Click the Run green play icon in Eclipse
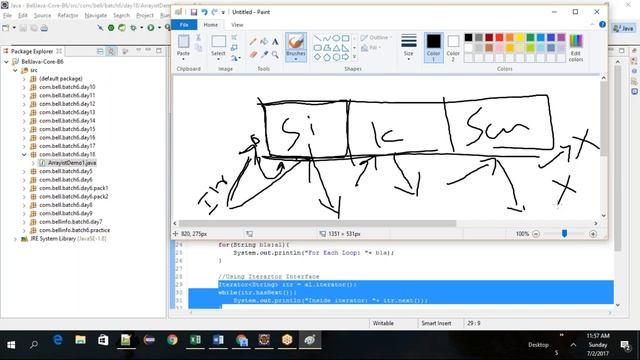Screen dimensions: 640x360 point(151,28)
